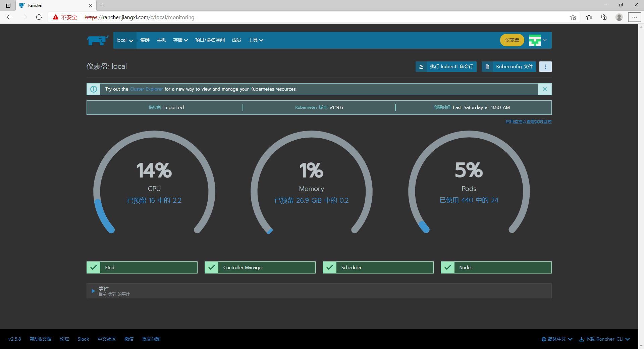Image resolution: width=644 pixels, height=349 pixels.
Task: Open the local cluster dropdown
Action: coord(125,40)
